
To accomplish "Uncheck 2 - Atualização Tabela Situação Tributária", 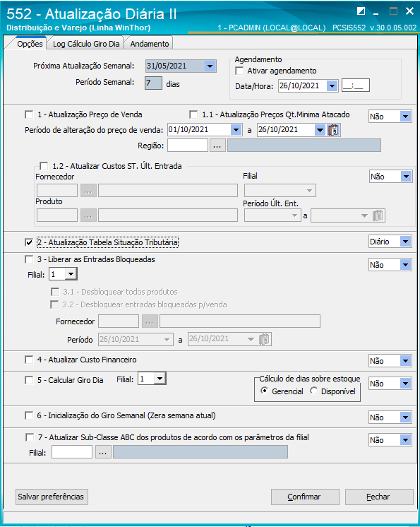I will click(29, 242).
